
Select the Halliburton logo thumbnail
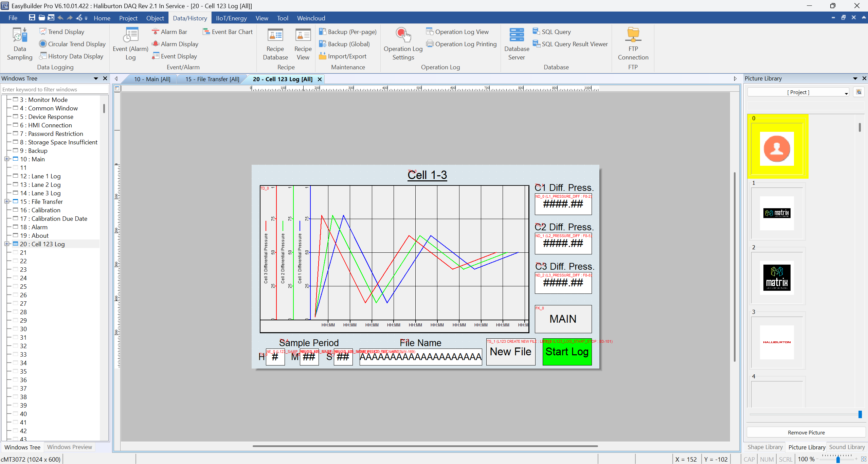(777, 342)
